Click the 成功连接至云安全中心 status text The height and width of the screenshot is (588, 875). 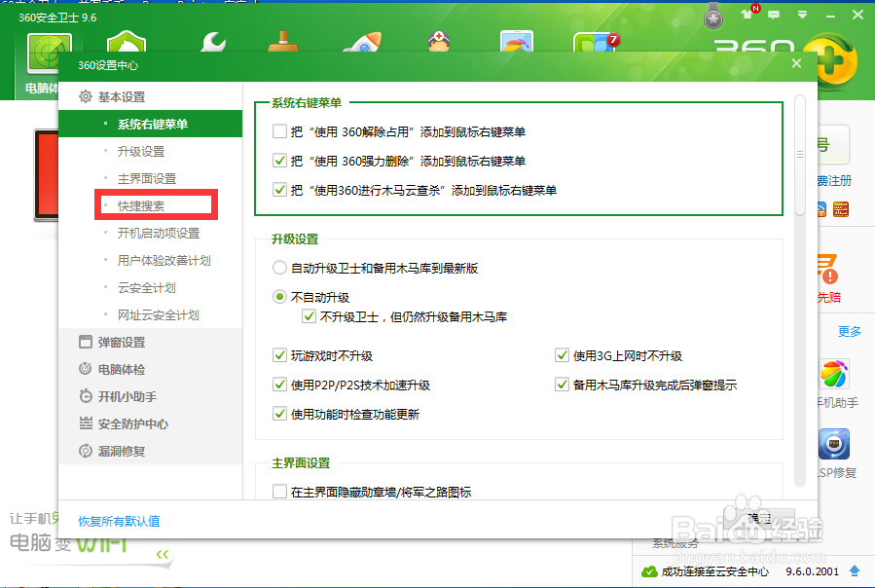point(714,571)
